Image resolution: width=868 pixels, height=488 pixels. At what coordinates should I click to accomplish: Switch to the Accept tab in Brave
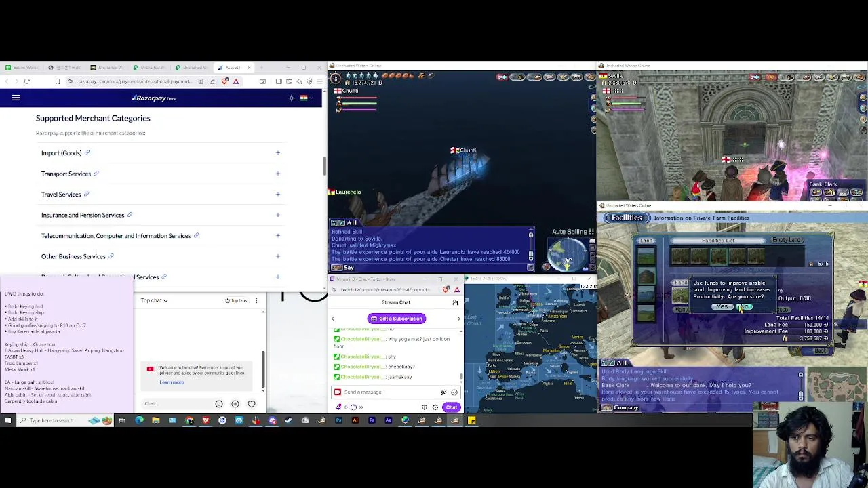click(x=234, y=68)
